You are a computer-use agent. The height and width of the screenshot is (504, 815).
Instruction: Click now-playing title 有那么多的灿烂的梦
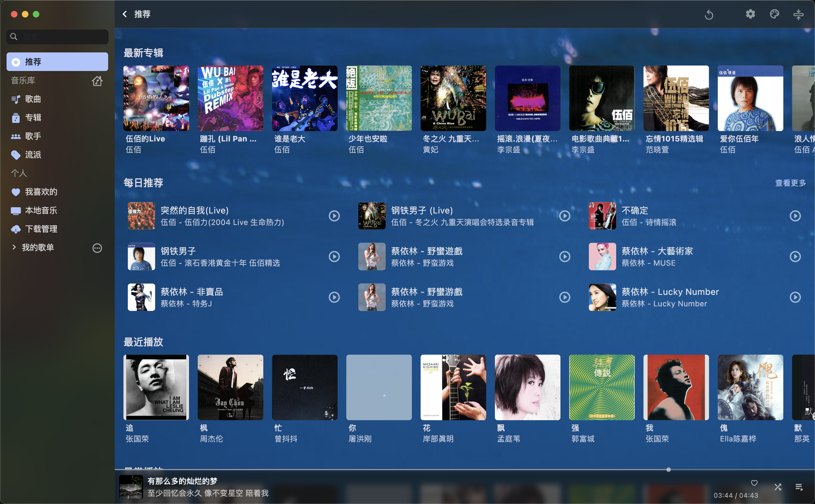click(182, 481)
